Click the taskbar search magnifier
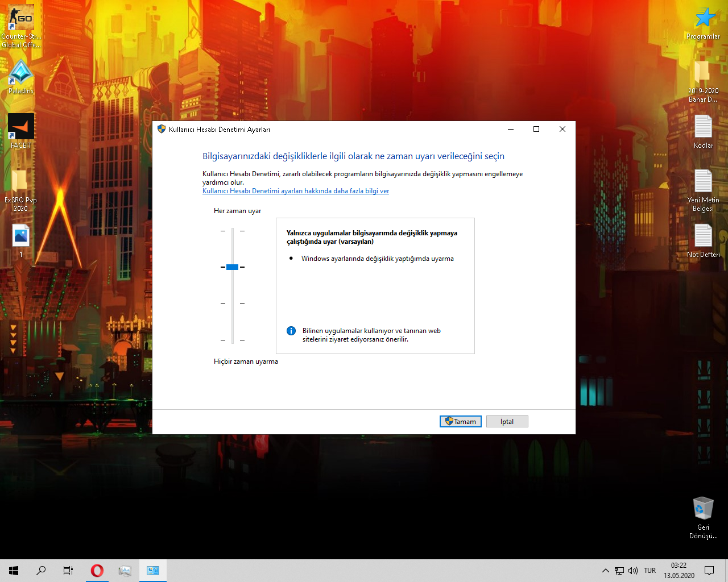 click(x=41, y=571)
